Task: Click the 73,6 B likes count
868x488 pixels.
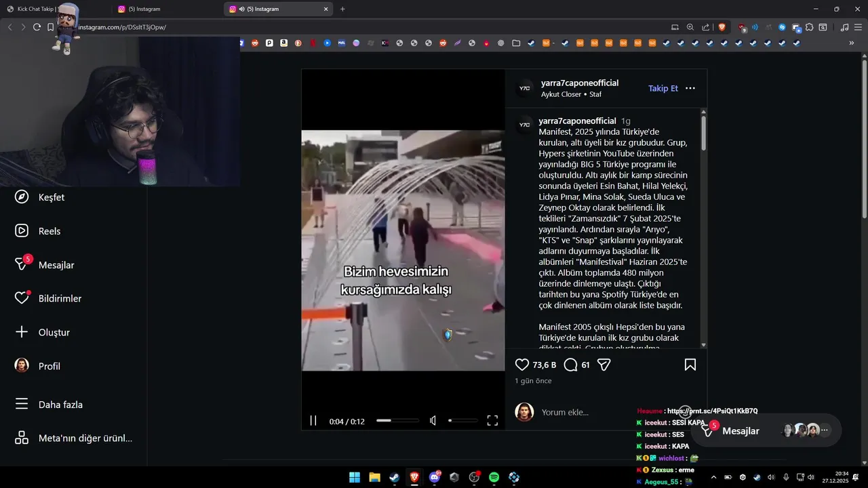Action: (544, 365)
